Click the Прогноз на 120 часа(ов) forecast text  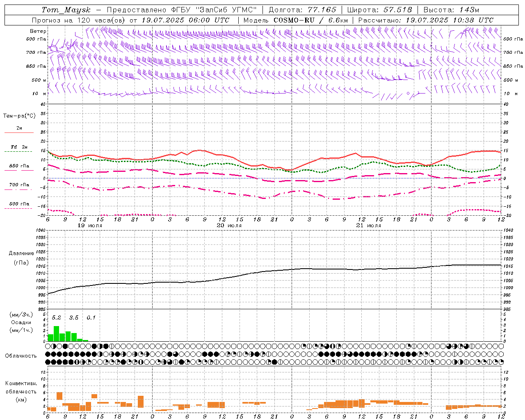(x=79, y=20)
